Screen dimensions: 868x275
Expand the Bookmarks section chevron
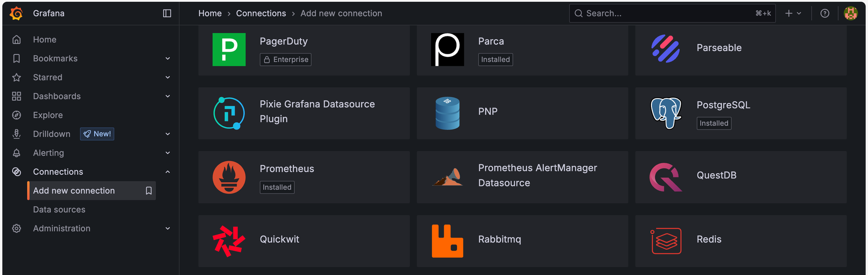168,59
